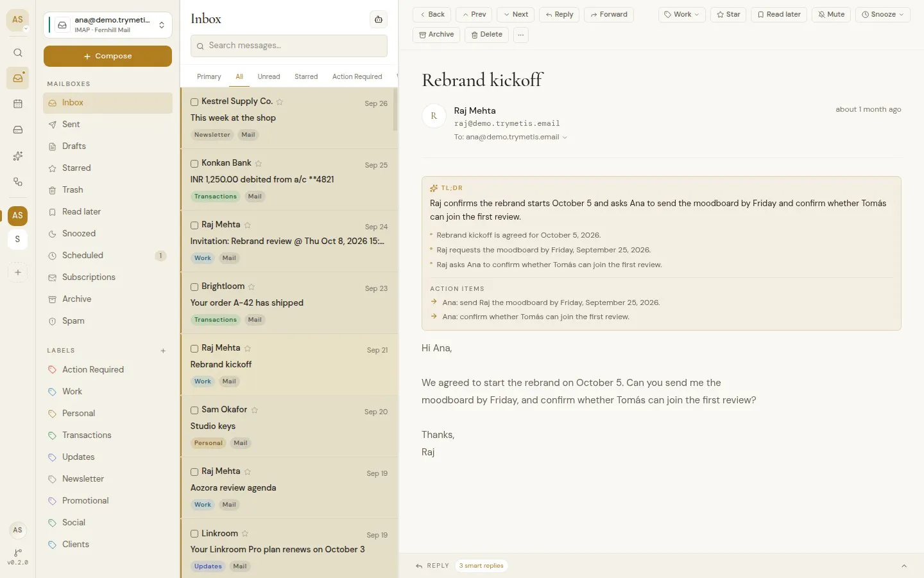Open the AI sparkles icon in rail
Screen dimensions: 924x578
pyautogui.click(x=18, y=156)
